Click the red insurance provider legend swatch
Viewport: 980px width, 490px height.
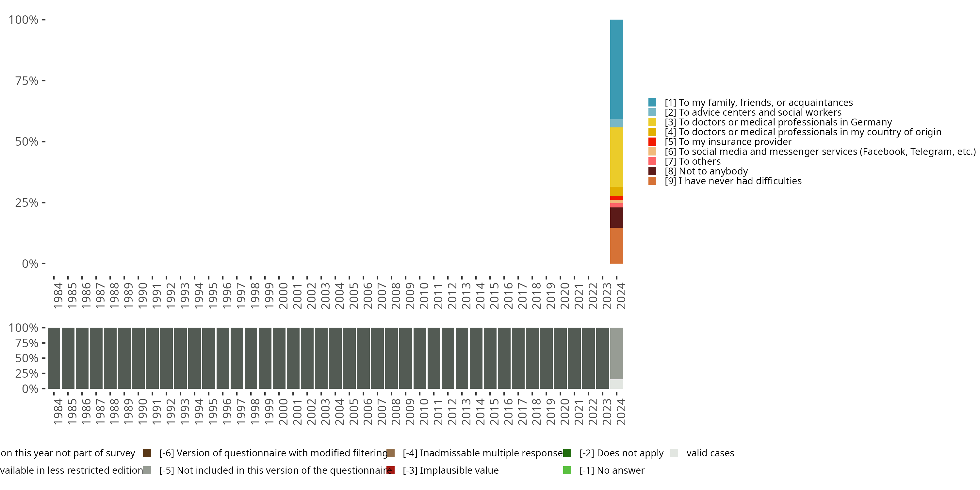click(x=652, y=141)
